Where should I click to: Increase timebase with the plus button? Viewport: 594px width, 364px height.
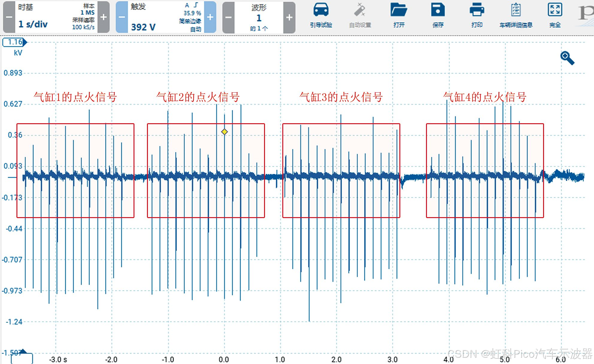pos(104,17)
